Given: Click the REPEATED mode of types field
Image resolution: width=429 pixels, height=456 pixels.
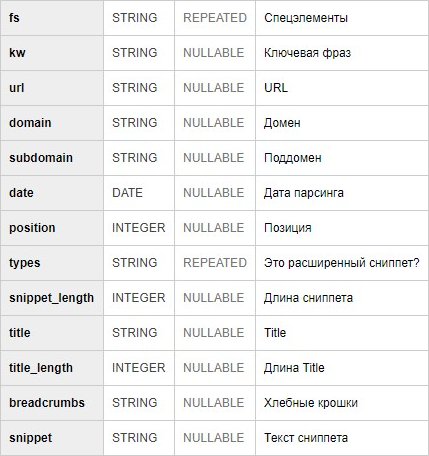Looking at the screenshot, I should point(215,263).
